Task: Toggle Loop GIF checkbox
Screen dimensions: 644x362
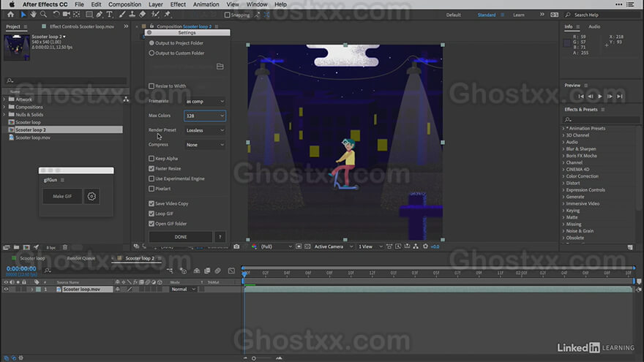Action: [151, 214]
